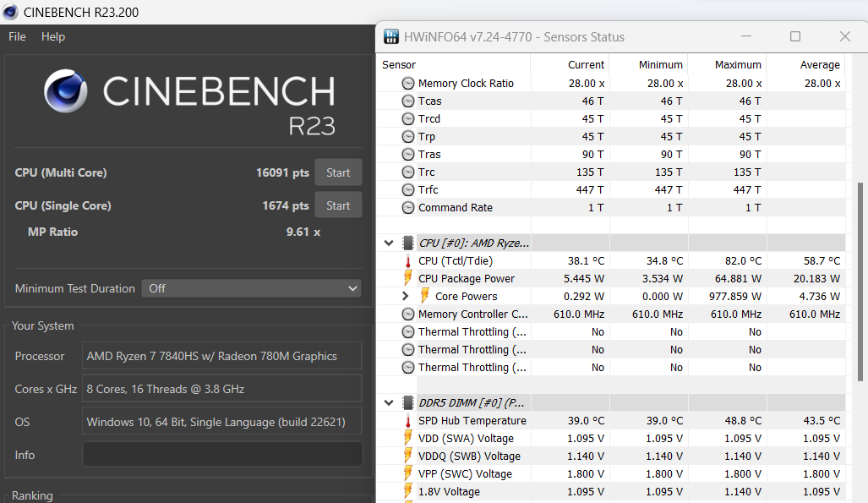Click the MP Ratio 9.61 x value
The width and height of the screenshot is (868, 503).
(303, 232)
